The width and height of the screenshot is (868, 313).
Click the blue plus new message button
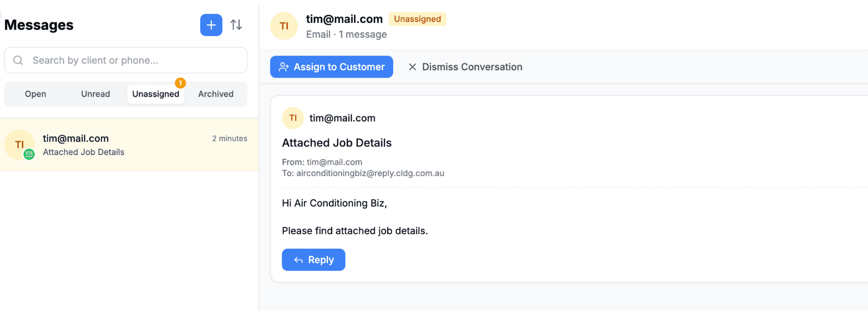[x=211, y=25]
